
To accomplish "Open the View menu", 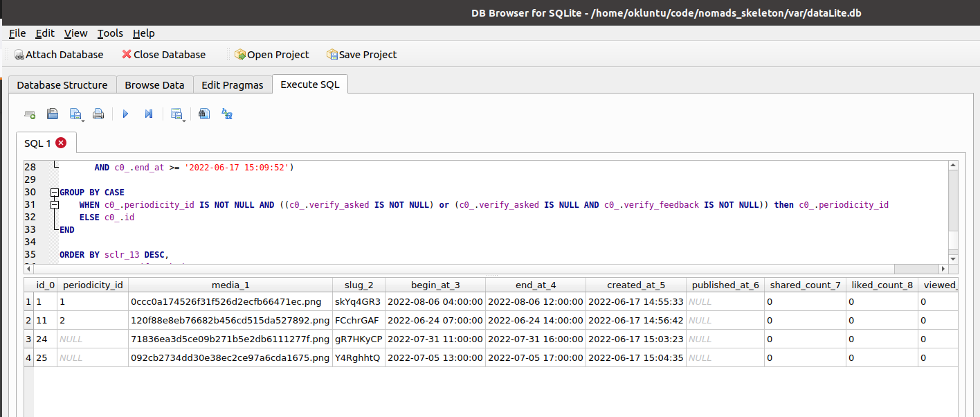I will point(76,33).
